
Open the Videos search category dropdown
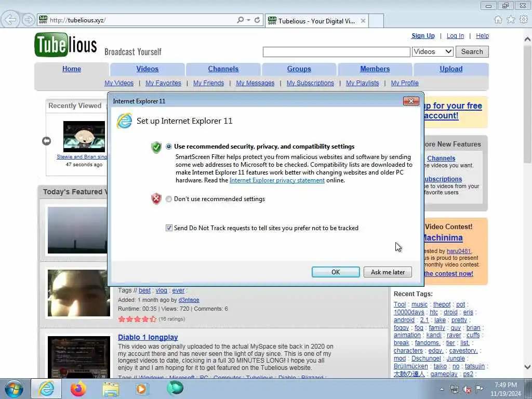click(x=433, y=51)
